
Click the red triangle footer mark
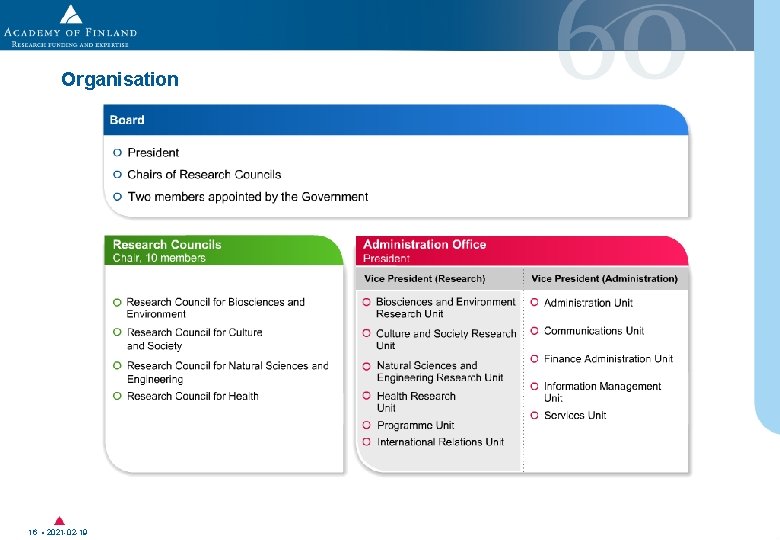(59, 521)
